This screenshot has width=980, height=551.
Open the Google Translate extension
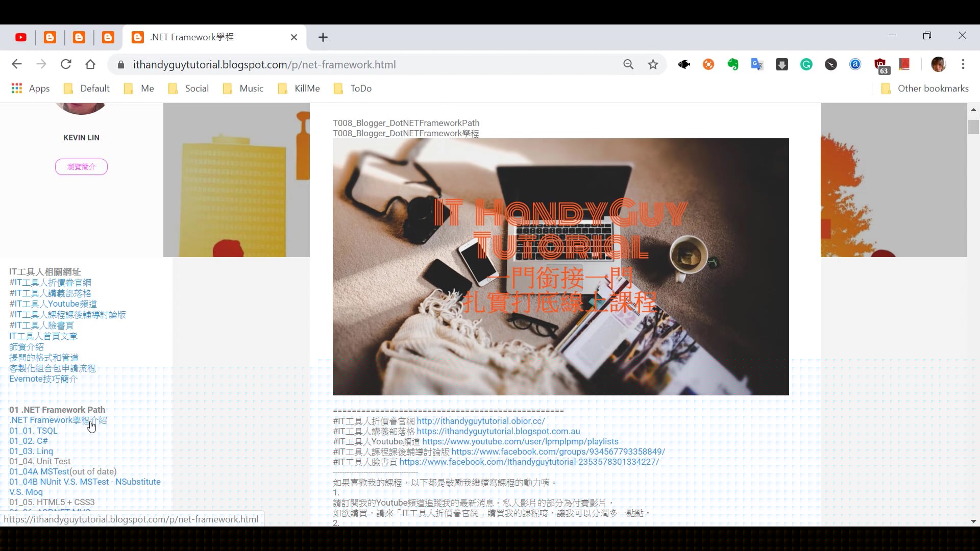(x=757, y=64)
